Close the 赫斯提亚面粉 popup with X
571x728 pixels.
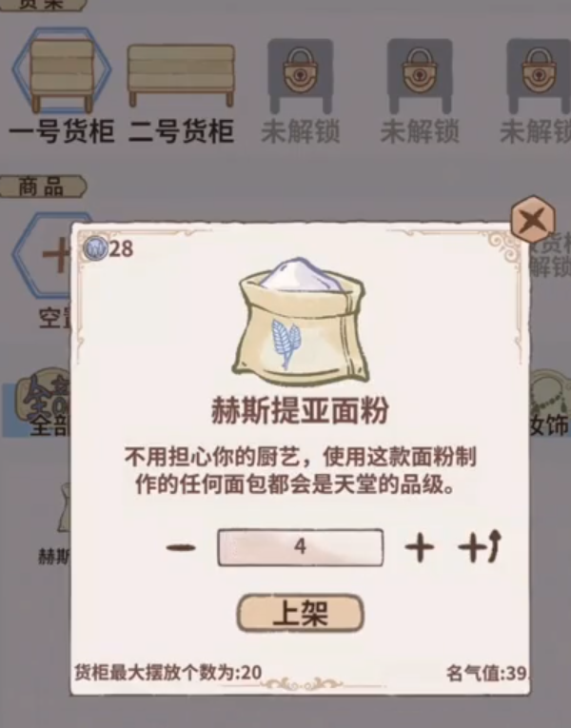(x=533, y=220)
